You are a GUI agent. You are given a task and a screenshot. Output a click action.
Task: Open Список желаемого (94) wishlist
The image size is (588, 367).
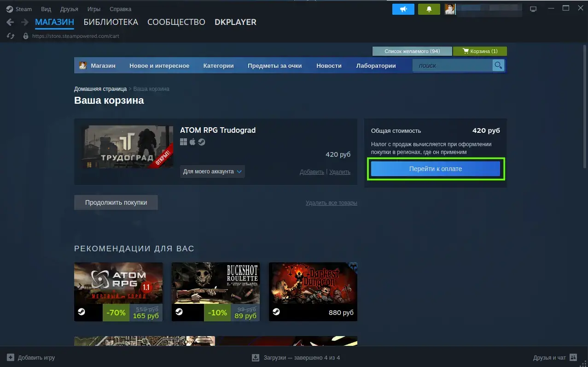(x=412, y=51)
